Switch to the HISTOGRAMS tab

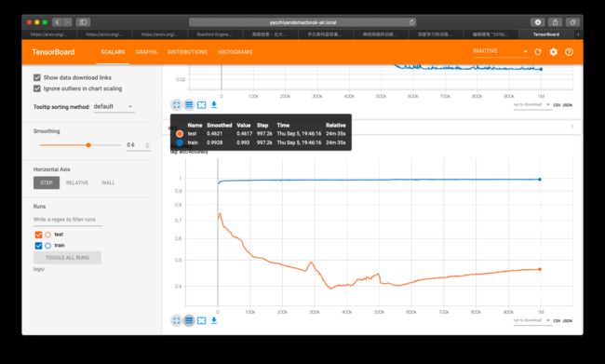[x=235, y=52]
